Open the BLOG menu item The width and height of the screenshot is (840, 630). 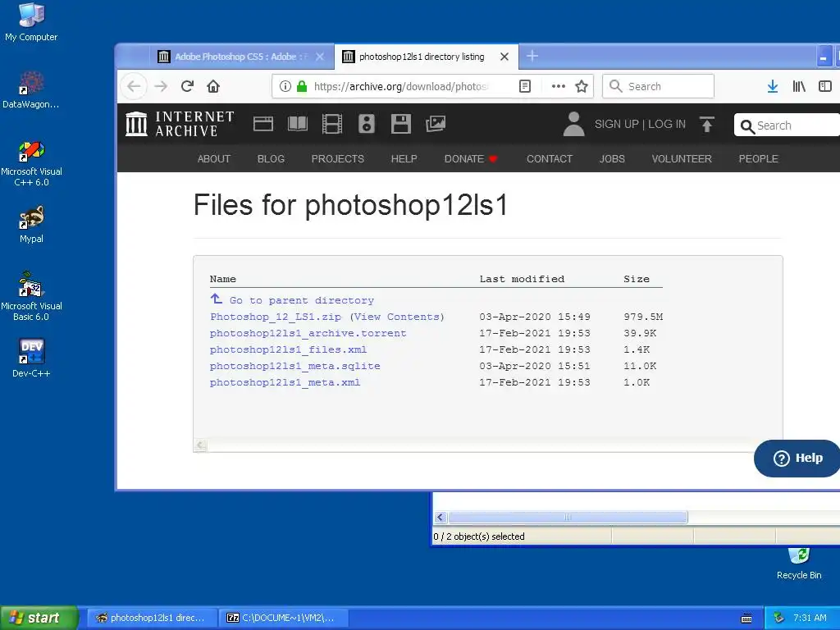click(x=271, y=159)
